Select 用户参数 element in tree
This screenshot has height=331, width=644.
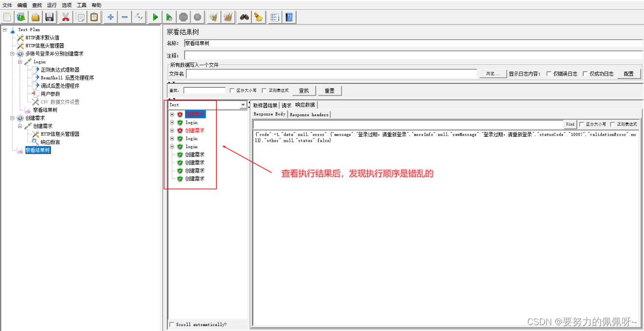coord(51,94)
